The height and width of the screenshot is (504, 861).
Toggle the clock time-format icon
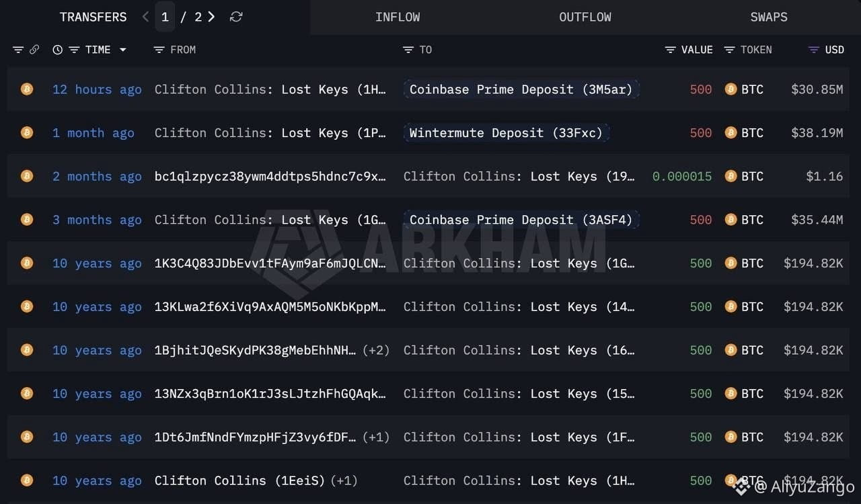click(57, 50)
